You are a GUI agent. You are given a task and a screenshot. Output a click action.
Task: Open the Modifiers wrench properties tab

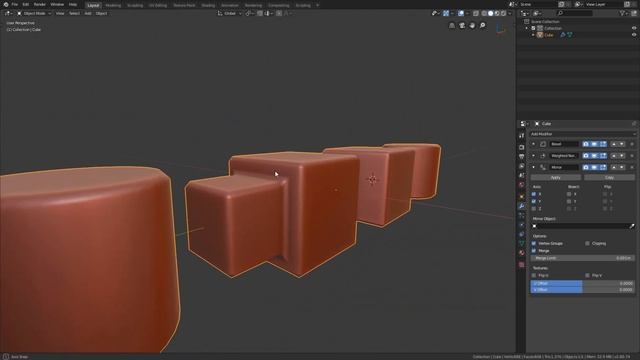[521, 206]
